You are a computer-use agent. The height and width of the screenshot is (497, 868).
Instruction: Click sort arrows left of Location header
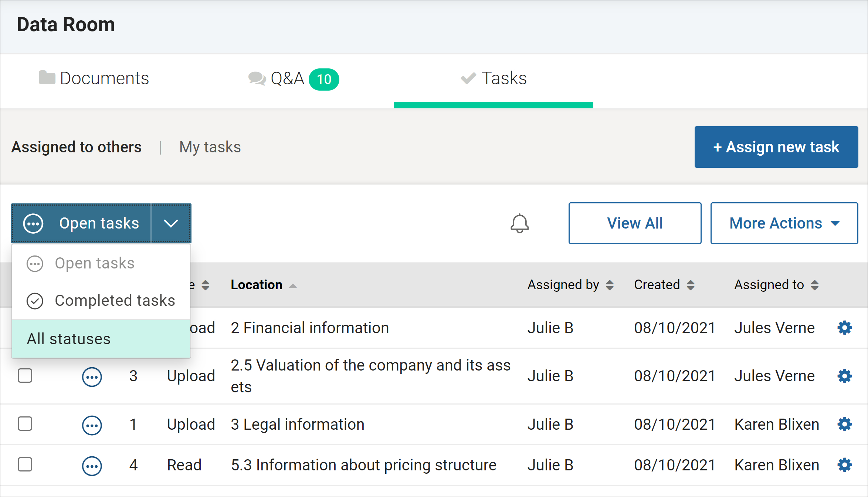[206, 285]
